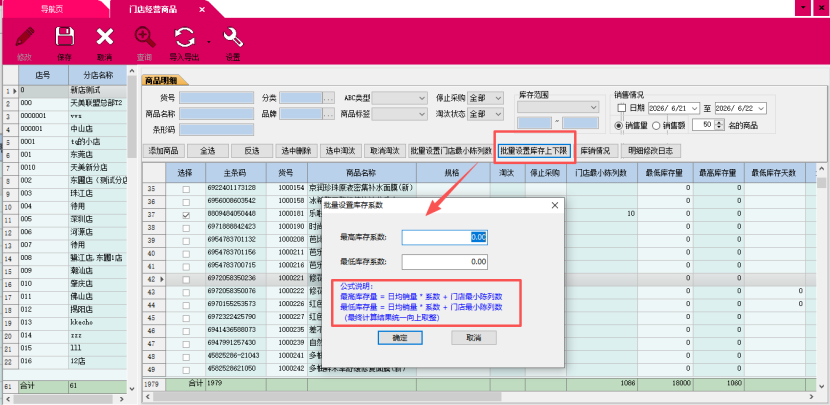Open the start date 2026/6/21 dropdown

pos(694,108)
